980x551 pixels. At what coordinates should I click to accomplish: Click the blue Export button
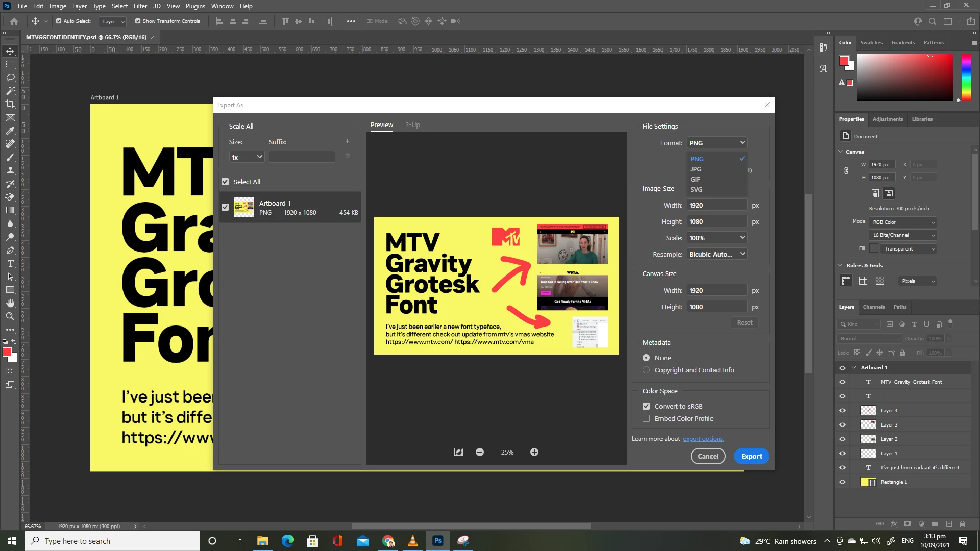(x=751, y=457)
